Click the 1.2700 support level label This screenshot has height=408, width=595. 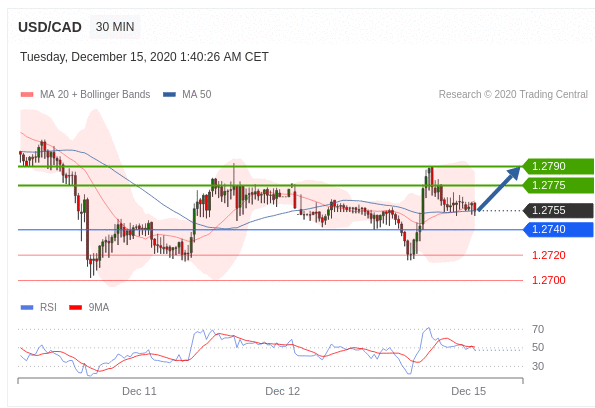[x=549, y=280]
